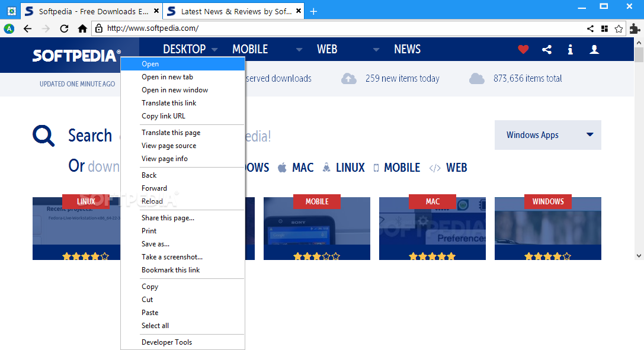Expand the MOBILE menu arrow
This screenshot has height=350, width=644.
299,50
